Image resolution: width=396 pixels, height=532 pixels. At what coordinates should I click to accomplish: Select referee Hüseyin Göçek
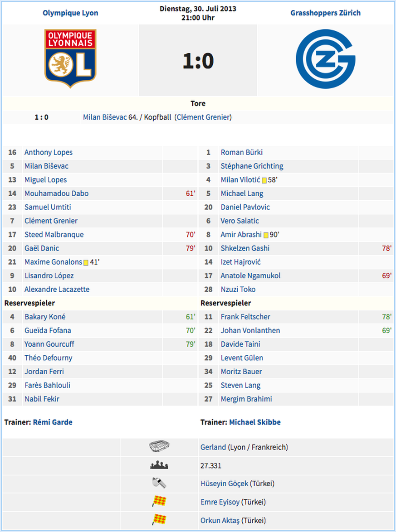pos(224,484)
